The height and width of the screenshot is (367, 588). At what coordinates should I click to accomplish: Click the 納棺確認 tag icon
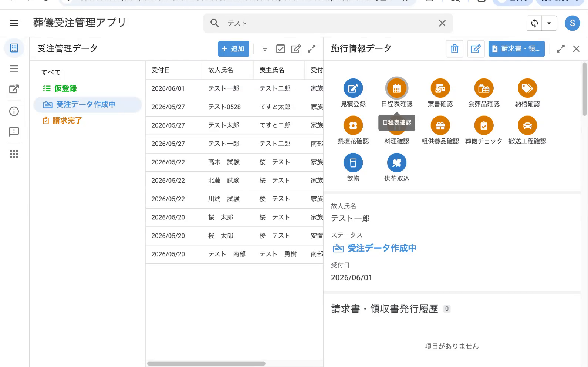(527, 88)
